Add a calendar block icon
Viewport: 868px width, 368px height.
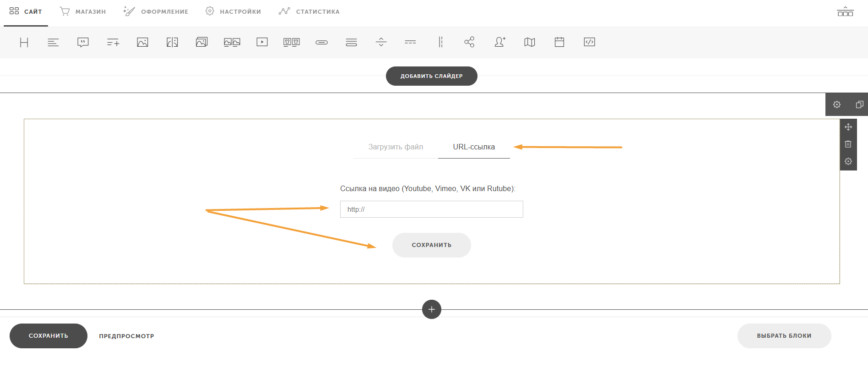coord(559,42)
